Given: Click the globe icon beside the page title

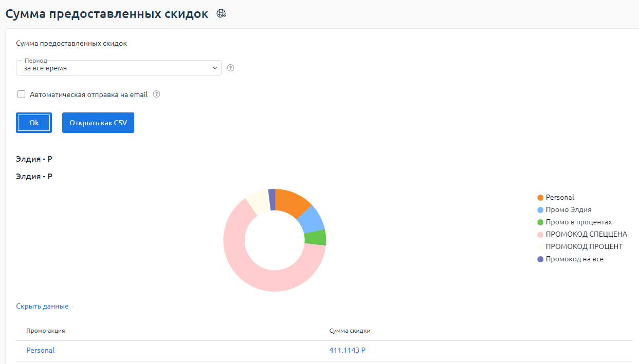Looking at the screenshot, I should [222, 14].
